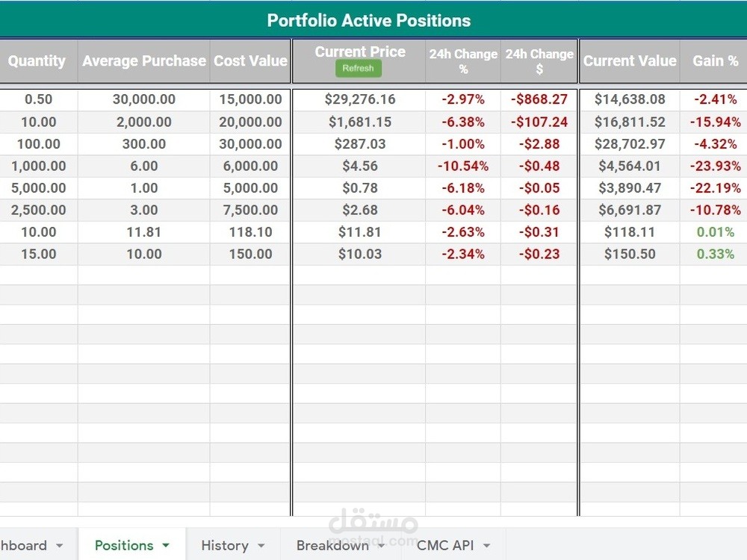Viewport: 747px width, 560px height.
Task: Open the CMC API tab dropdown arrow
Action: pyautogui.click(x=487, y=546)
